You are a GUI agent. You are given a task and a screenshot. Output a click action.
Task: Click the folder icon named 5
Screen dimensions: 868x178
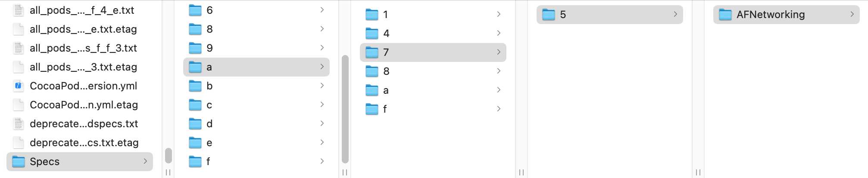pyautogui.click(x=549, y=15)
